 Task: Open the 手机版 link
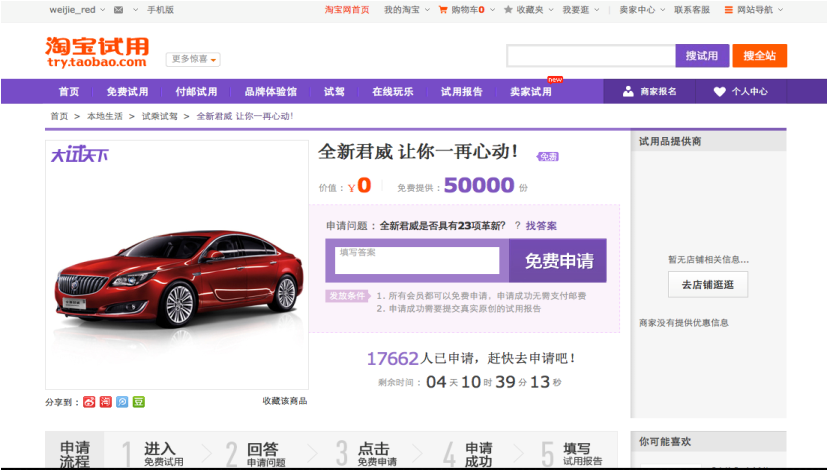(x=160, y=9)
